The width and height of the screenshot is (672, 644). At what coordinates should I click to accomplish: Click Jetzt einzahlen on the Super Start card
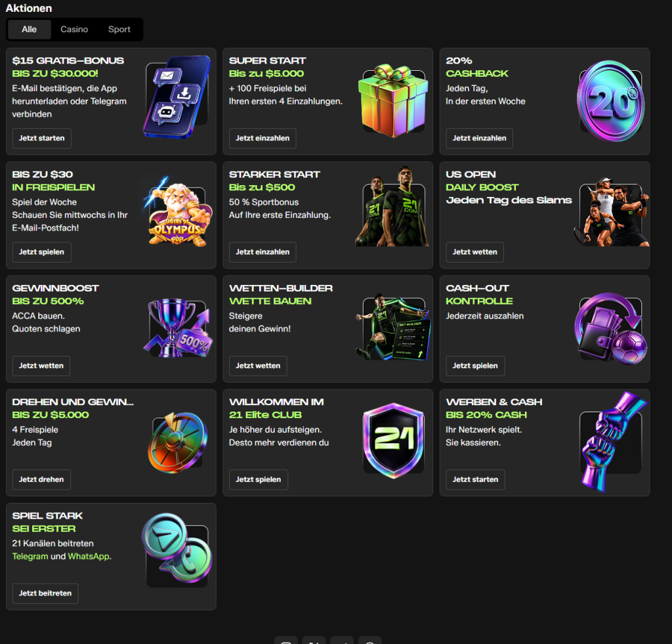tap(262, 139)
